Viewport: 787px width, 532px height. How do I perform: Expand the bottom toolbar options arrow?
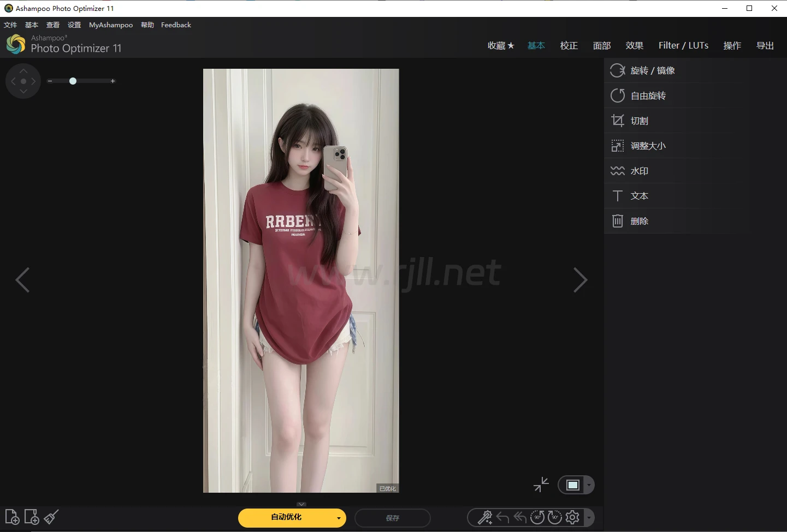click(x=589, y=518)
